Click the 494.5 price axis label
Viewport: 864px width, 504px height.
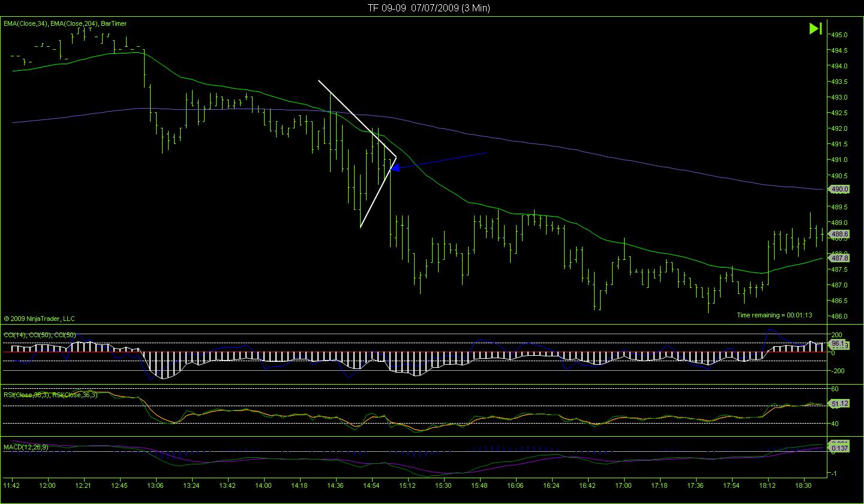(x=839, y=50)
